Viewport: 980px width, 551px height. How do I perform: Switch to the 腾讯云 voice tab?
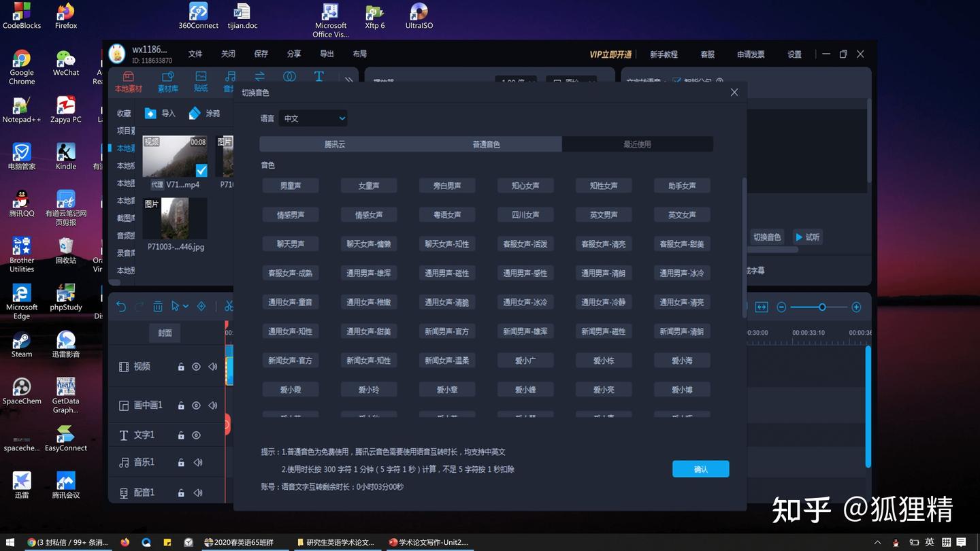pos(335,144)
